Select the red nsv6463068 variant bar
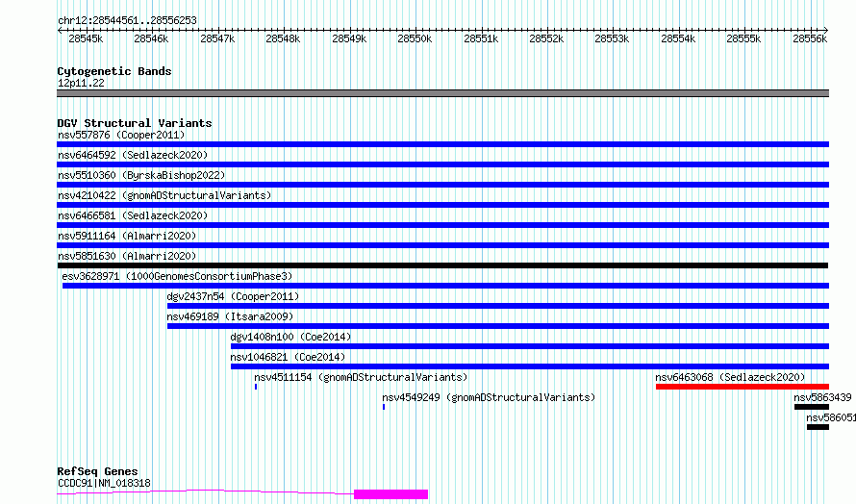 point(743,387)
